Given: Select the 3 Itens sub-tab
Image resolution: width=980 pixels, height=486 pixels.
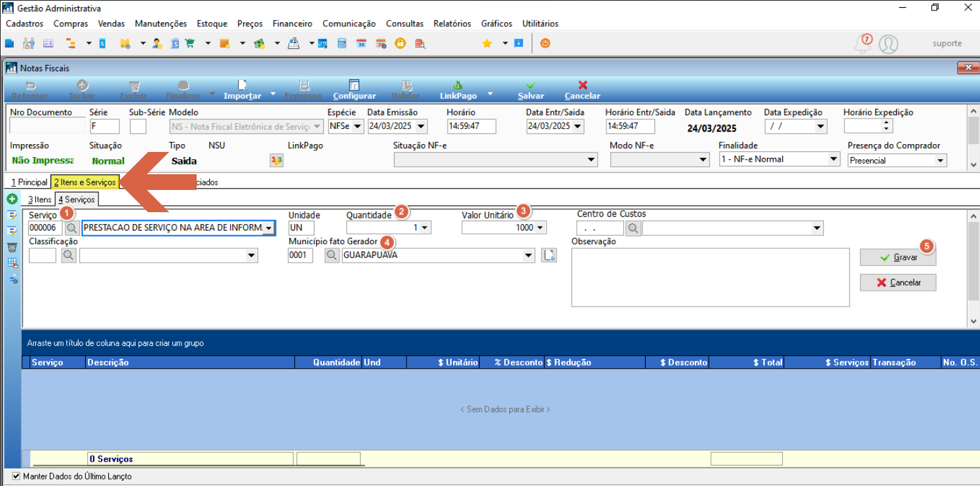Looking at the screenshot, I should [x=39, y=200].
